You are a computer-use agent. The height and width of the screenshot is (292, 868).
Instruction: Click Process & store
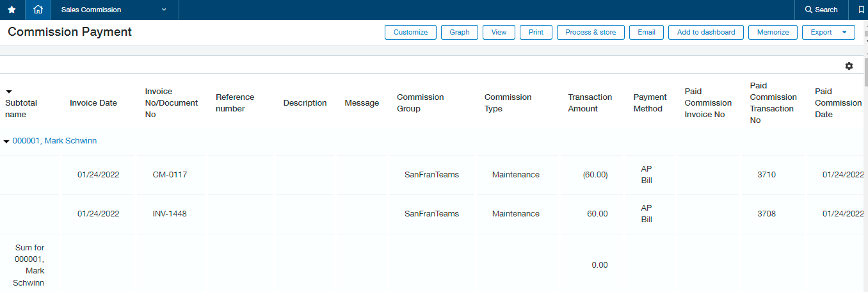click(591, 32)
